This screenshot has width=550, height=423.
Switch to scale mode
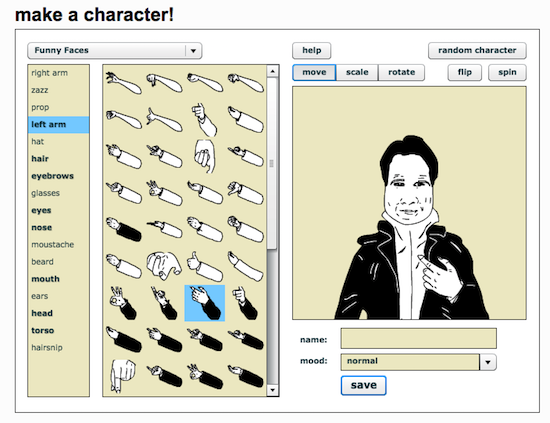357,72
